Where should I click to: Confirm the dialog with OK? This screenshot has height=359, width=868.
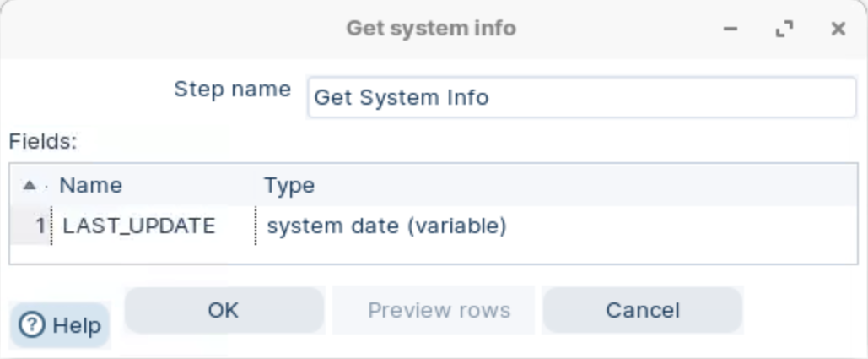pyautogui.click(x=224, y=310)
